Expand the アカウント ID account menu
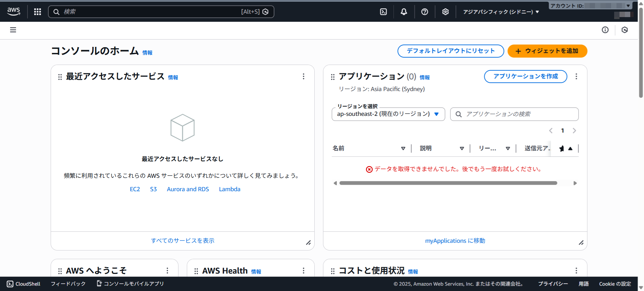This screenshot has width=644, height=291. (590, 6)
